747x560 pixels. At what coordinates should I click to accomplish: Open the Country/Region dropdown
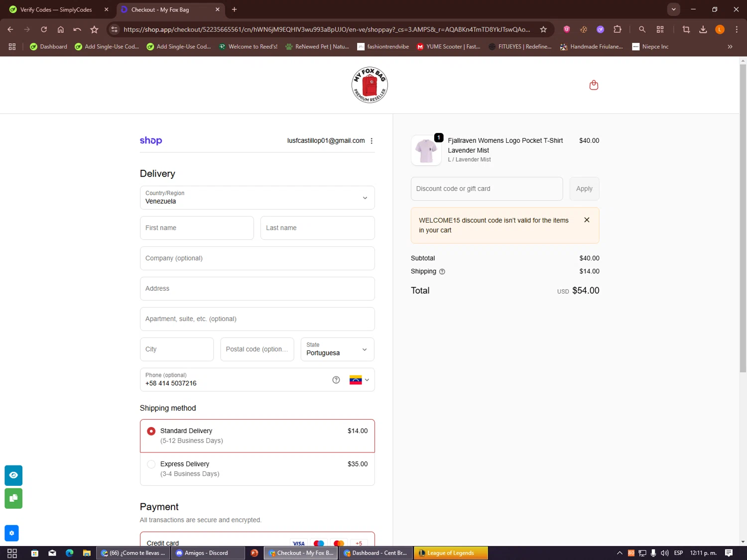pos(257,198)
